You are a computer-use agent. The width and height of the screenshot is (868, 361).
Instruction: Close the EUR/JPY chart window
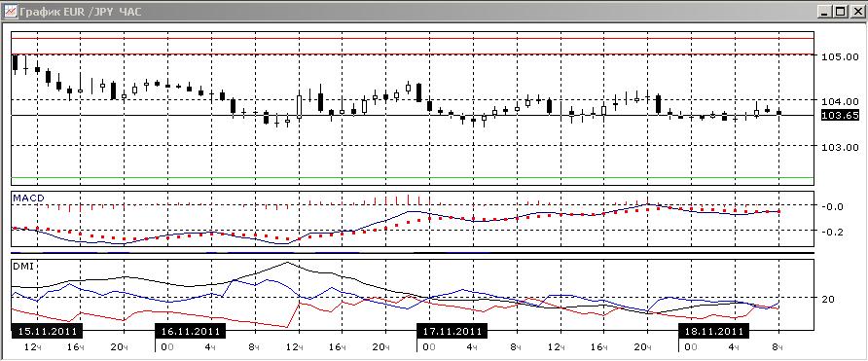click(x=855, y=11)
